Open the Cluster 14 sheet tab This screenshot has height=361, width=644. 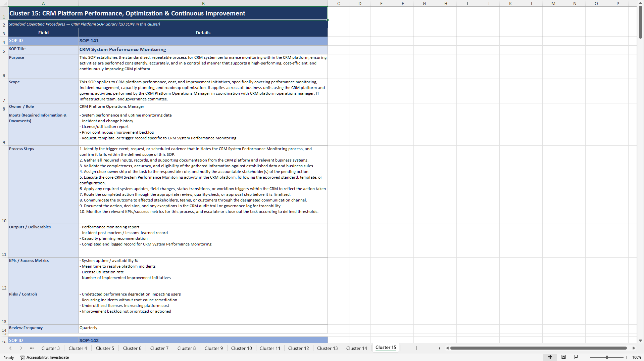pos(357,348)
